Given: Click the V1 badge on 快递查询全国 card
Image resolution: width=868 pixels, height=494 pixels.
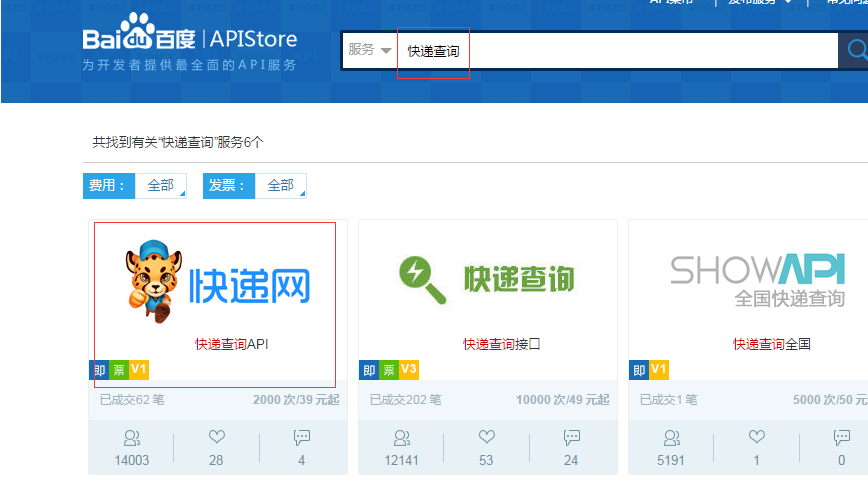Looking at the screenshot, I should pos(659,370).
